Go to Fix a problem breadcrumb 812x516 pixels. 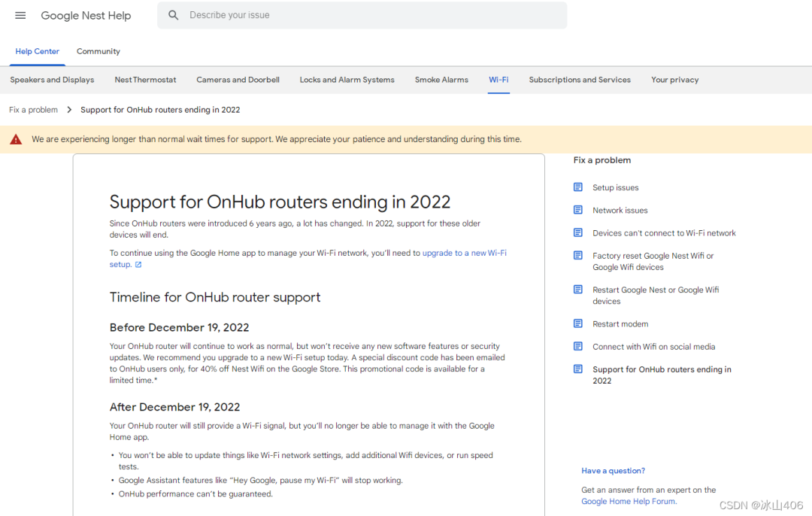tap(33, 110)
